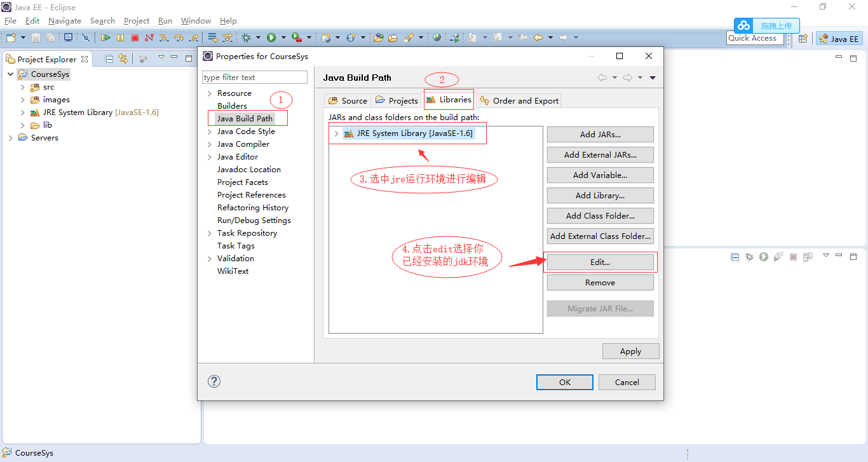Open the console monitor toolbar icon
This screenshot has width=868, height=462.
[68, 37]
